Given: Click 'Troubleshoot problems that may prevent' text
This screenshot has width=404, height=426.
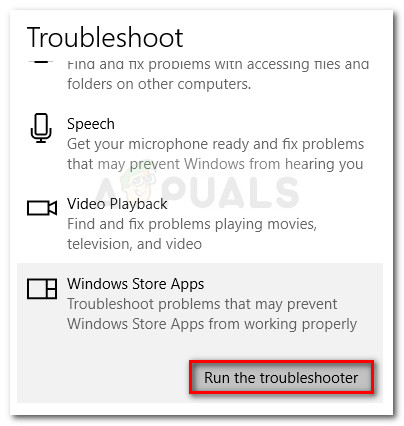Looking at the screenshot, I should (202, 304).
